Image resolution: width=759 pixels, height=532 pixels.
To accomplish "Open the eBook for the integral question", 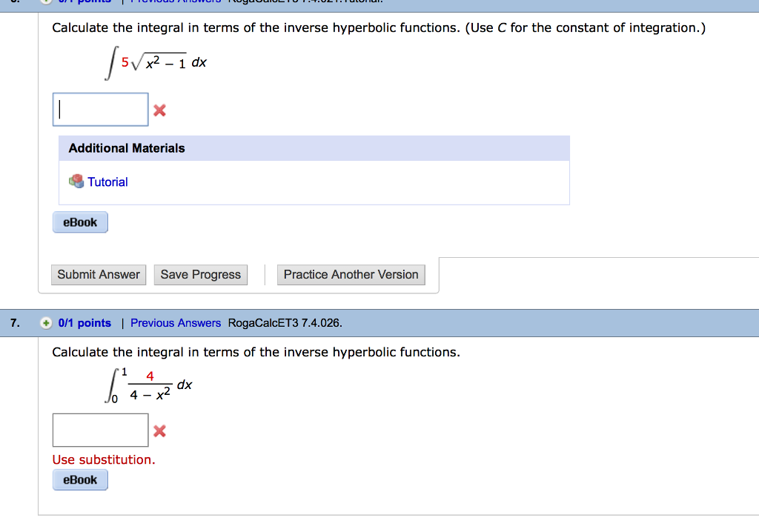I will click(79, 222).
